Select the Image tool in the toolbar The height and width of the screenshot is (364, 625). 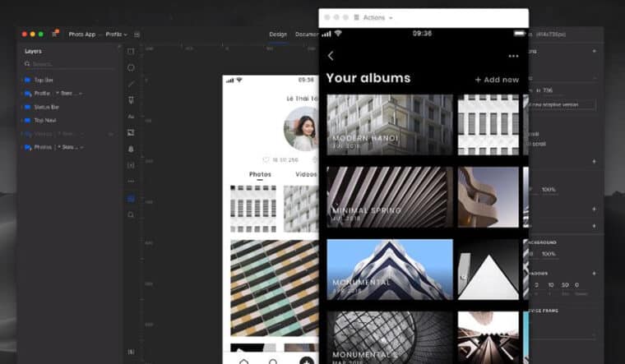(131, 132)
